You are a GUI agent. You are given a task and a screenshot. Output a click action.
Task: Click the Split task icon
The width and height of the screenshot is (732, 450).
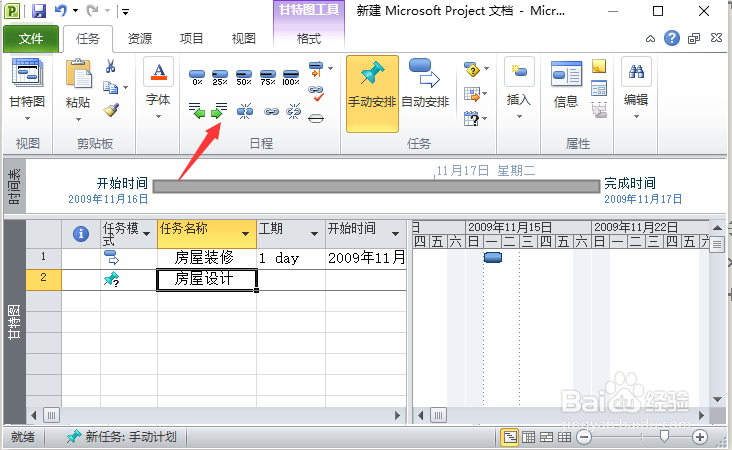coord(245,111)
